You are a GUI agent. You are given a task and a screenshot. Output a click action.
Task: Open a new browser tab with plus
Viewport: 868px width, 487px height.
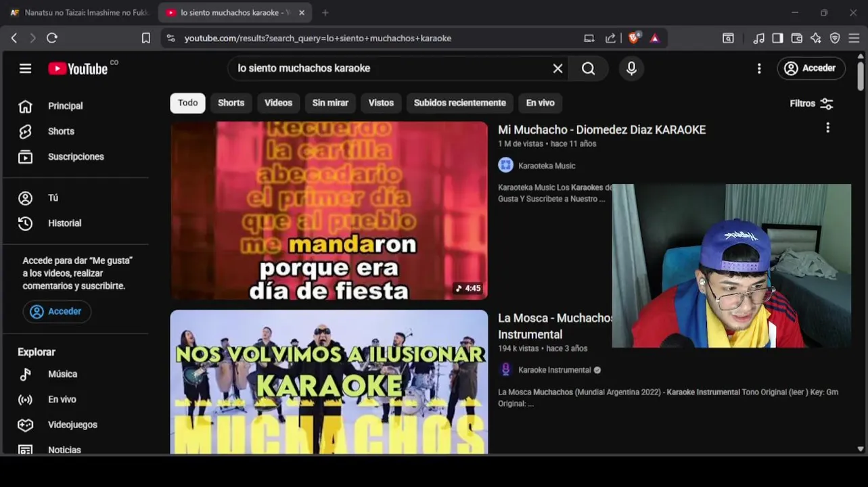[325, 13]
